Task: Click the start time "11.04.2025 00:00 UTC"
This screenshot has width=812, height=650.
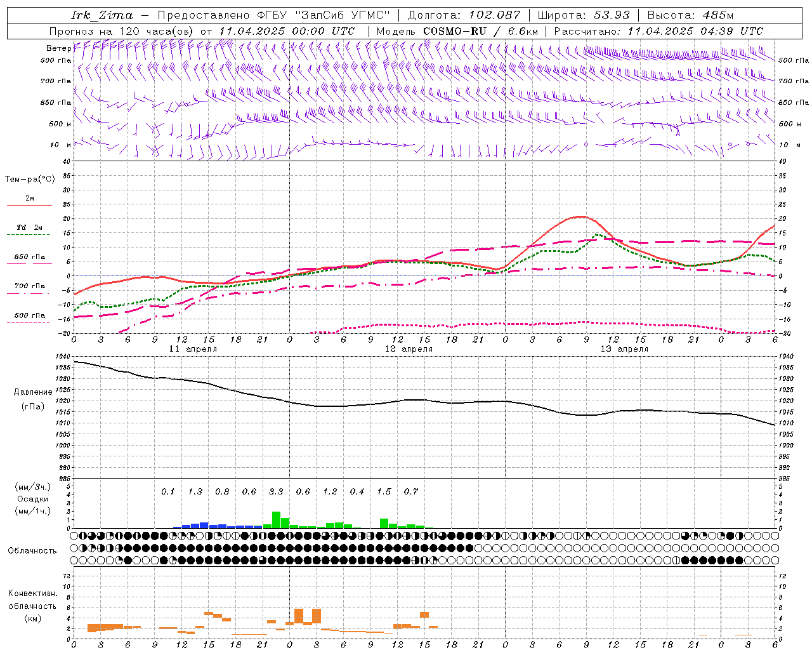Action: pos(286,31)
